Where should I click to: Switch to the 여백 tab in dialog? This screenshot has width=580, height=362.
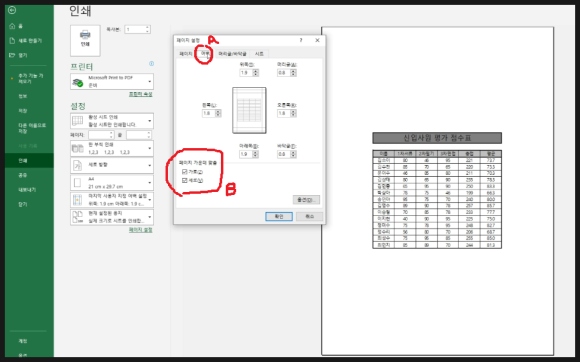(x=205, y=54)
